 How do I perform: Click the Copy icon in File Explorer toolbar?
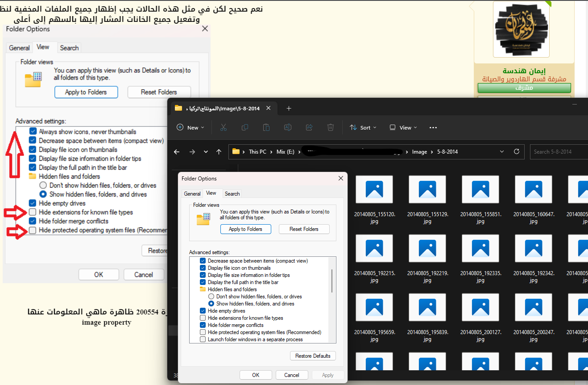click(245, 127)
